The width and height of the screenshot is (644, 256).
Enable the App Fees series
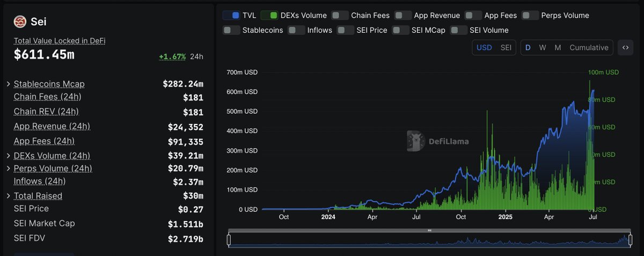coord(473,15)
